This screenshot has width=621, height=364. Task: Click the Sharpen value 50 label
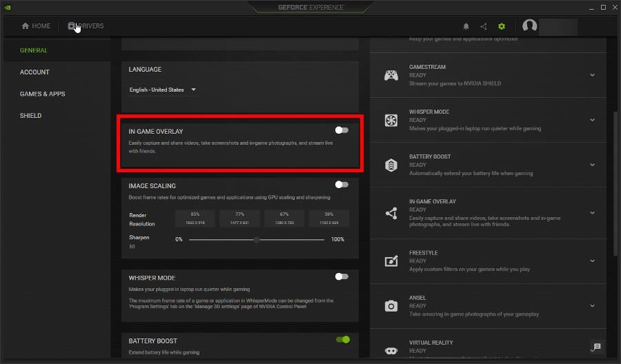click(132, 247)
